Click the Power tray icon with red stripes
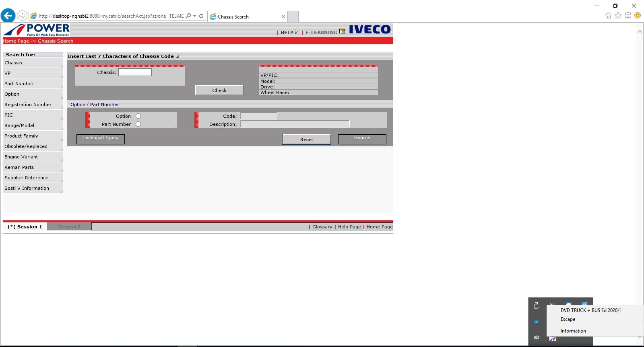The image size is (644, 347). coord(553,339)
